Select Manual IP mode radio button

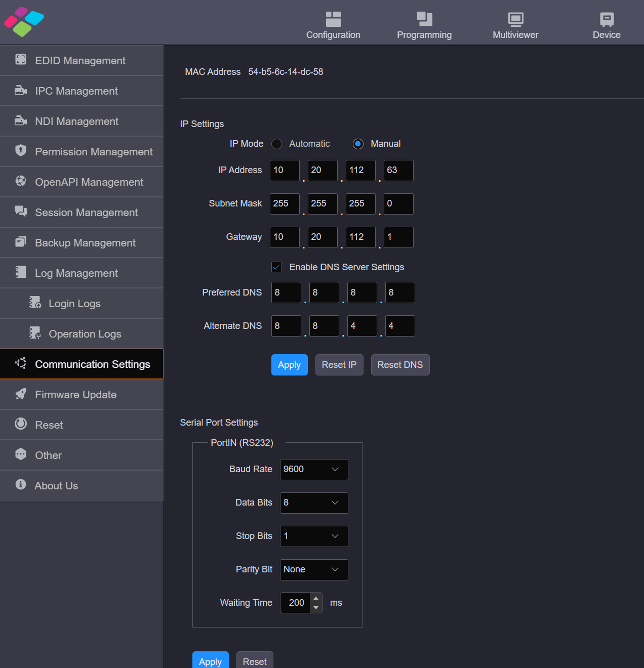point(358,144)
